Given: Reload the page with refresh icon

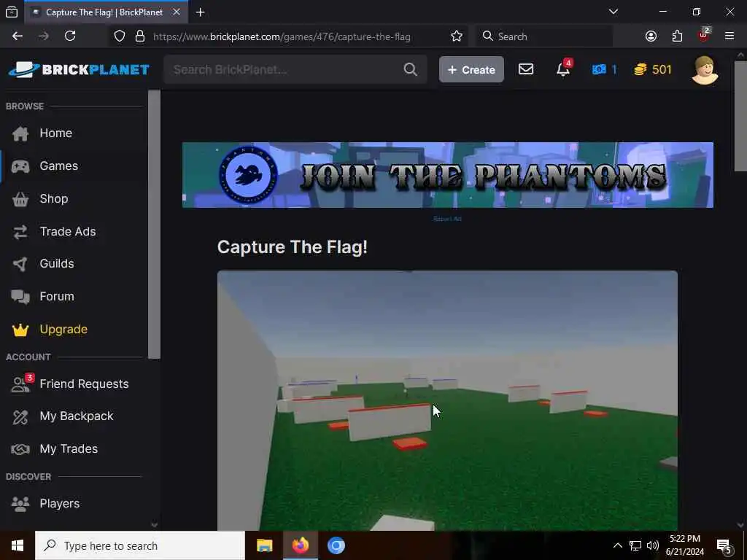Looking at the screenshot, I should click(70, 36).
